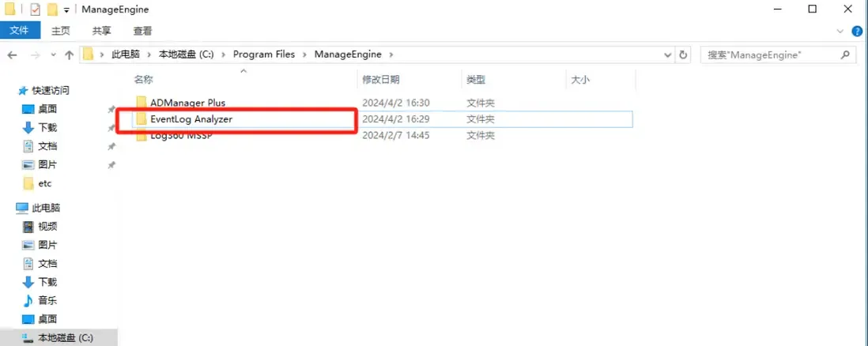The height and width of the screenshot is (346, 868).
Task: Click the address bar folder icon
Action: [88, 55]
